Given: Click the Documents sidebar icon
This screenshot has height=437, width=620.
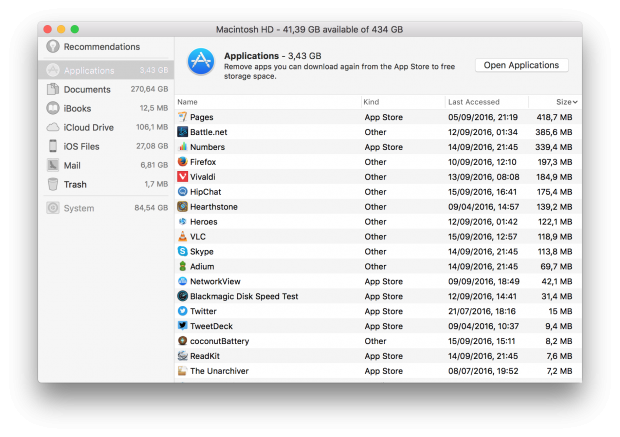Looking at the screenshot, I should [53, 89].
